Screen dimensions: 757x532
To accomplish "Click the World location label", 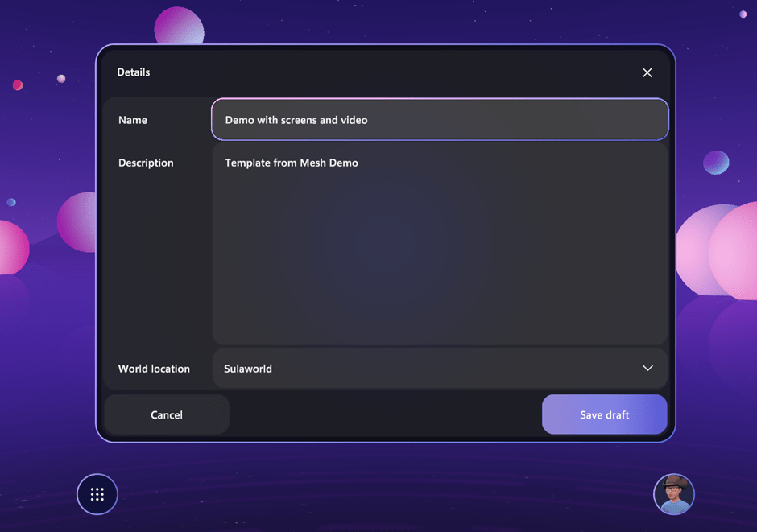I will pyautogui.click(x=154, y=369).
